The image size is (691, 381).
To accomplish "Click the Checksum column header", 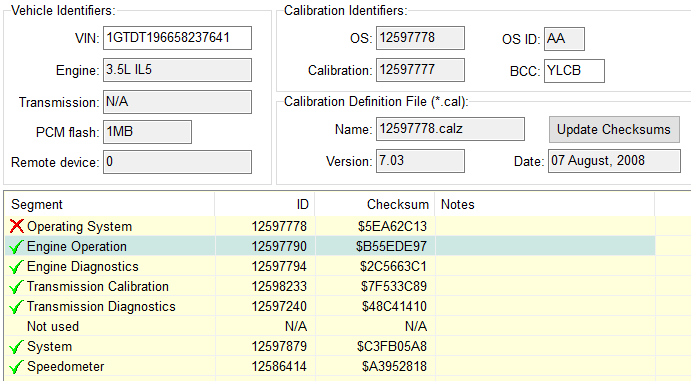I will [x=375, y=204].
